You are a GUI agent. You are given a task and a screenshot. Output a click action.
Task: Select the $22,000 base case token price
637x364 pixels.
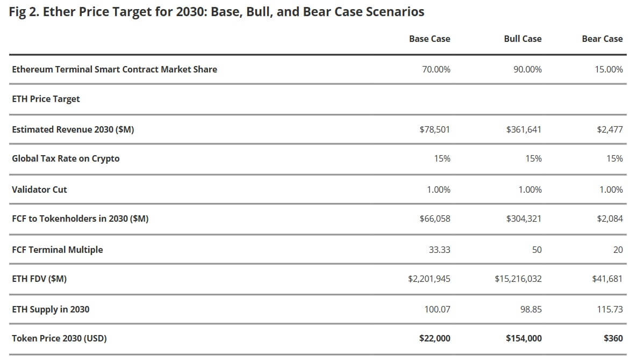[434, 338]
